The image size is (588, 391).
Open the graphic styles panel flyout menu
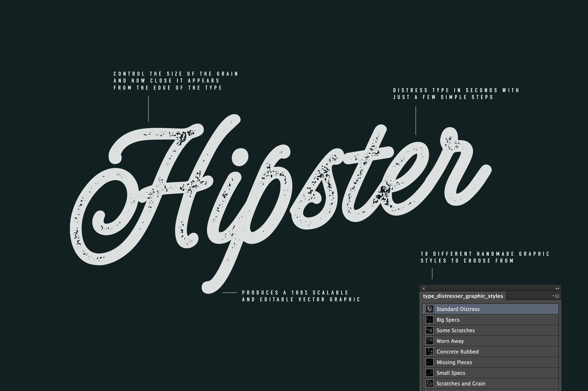pos(556,296)
